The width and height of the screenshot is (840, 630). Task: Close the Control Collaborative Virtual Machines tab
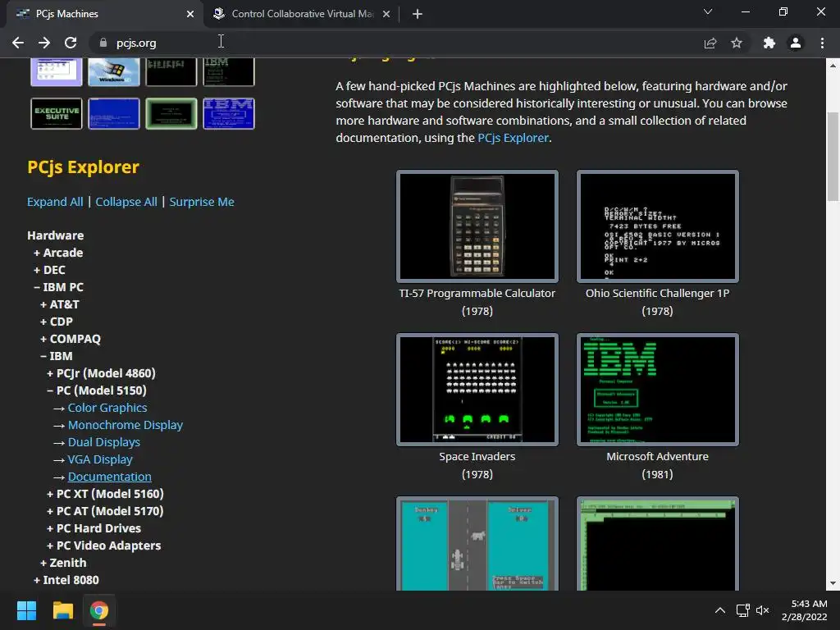pos(386,14)
